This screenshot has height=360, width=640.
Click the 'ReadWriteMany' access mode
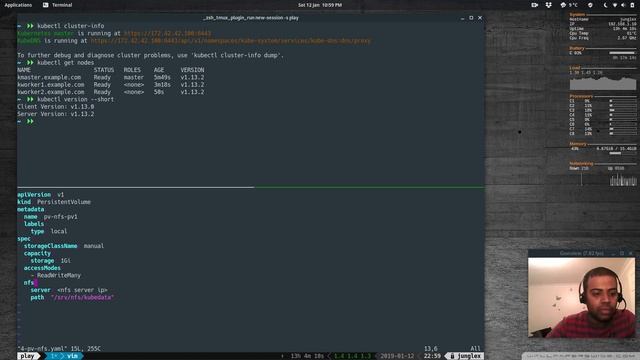tap(59, 276)
